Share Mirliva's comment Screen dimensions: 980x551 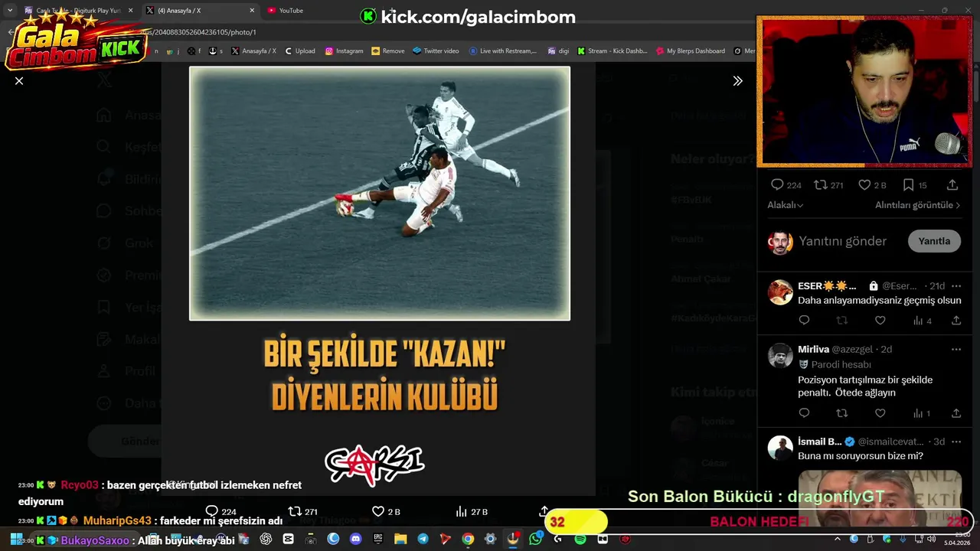pyautogui.click(x=956, y=413)
